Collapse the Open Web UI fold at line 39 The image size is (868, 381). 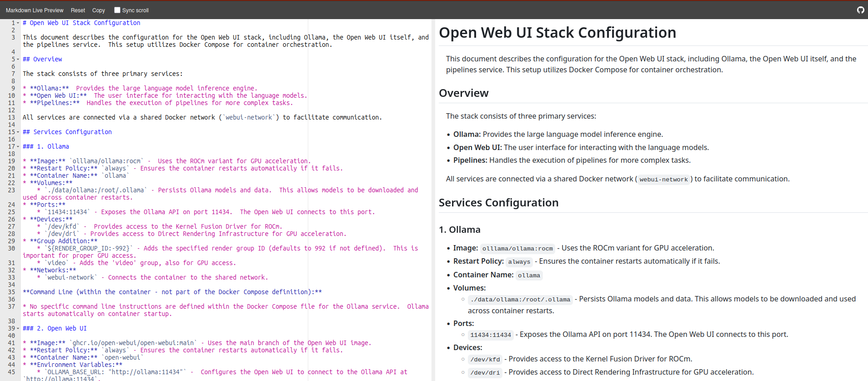click(x=18, y=328)
